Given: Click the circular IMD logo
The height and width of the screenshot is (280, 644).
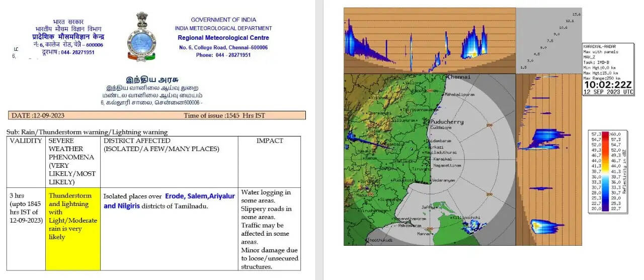Looking at the screenshot, I should [x=141, y=45].
